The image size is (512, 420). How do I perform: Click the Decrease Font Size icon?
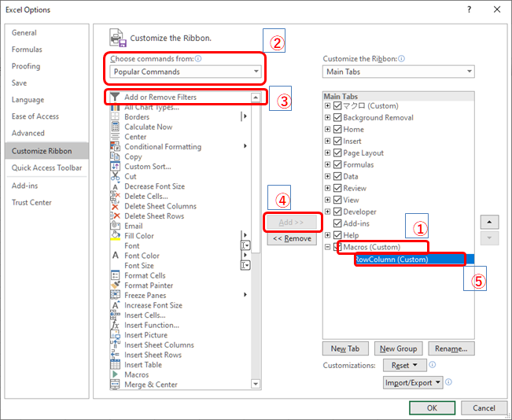pos(115,186)
